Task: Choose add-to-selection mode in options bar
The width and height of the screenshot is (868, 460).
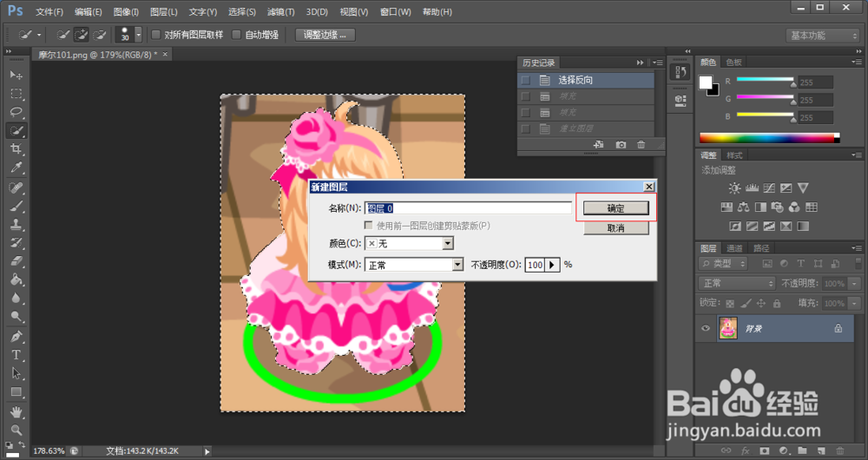Action: click(82, 35)
